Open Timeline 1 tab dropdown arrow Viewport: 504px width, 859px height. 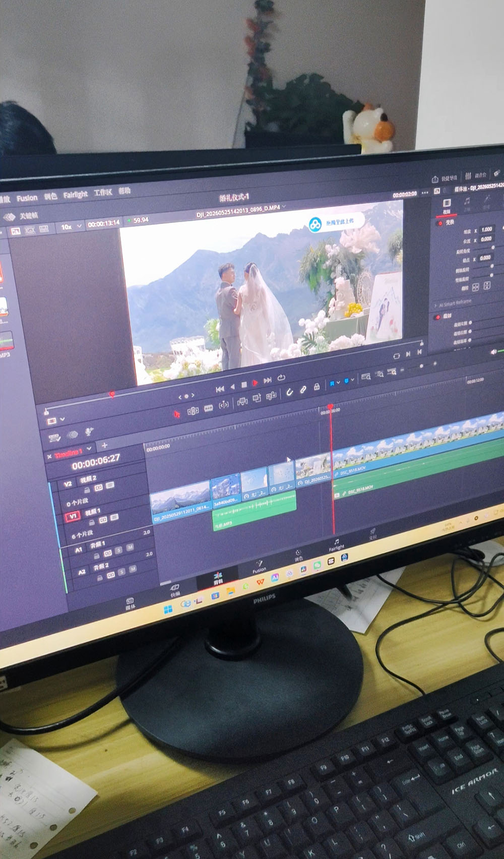[89, 448]
